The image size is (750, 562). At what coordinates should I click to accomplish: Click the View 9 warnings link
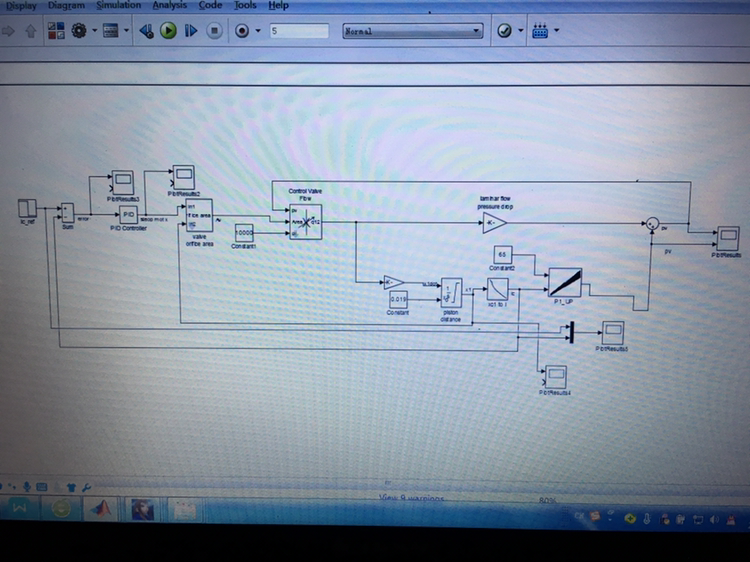tap(412, 498)
